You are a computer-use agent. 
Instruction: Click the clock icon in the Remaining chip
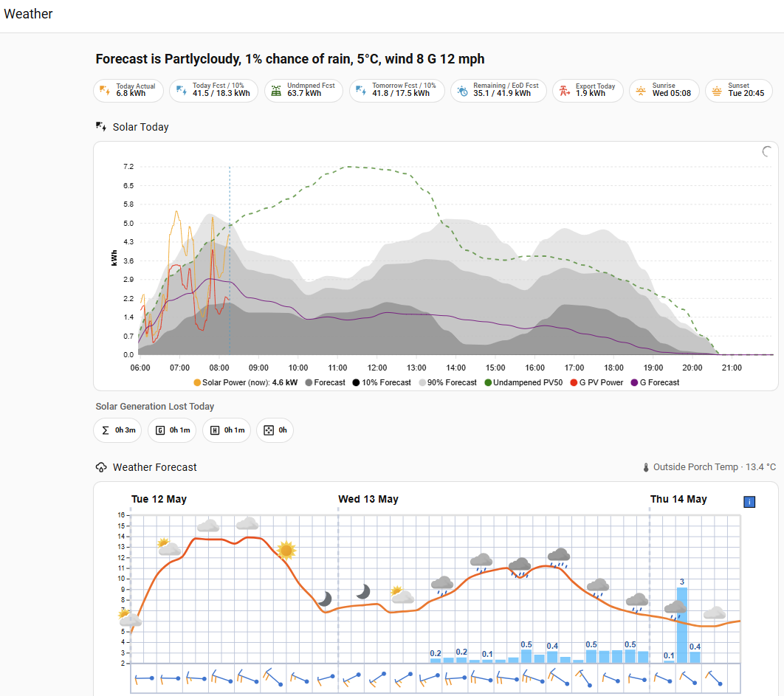coord(462,91)
